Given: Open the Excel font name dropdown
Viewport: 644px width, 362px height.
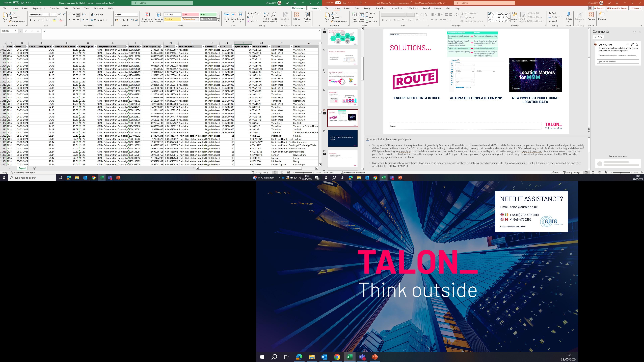Looking at the screenshot, I should [48, 15].
